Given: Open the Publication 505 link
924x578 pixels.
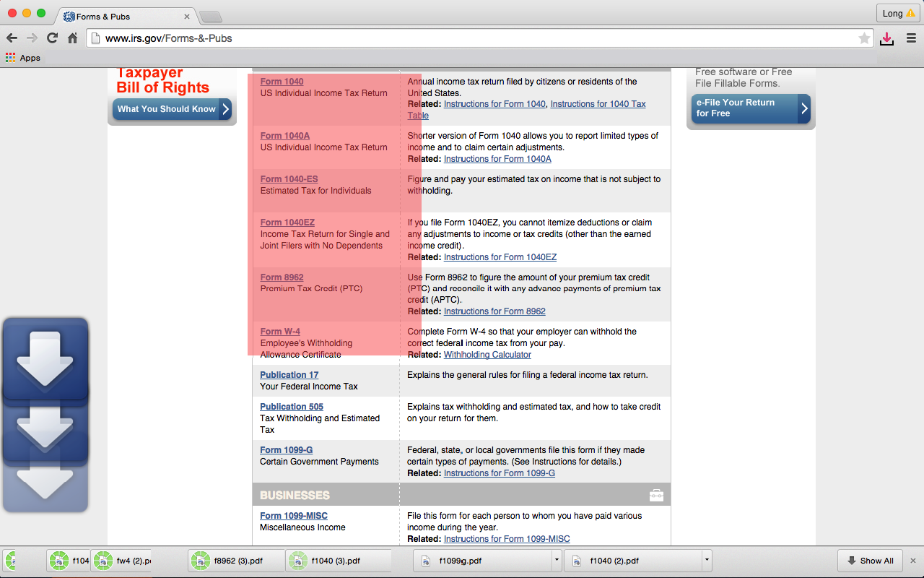Looking at the screenshot, I should tap(292, 407).
